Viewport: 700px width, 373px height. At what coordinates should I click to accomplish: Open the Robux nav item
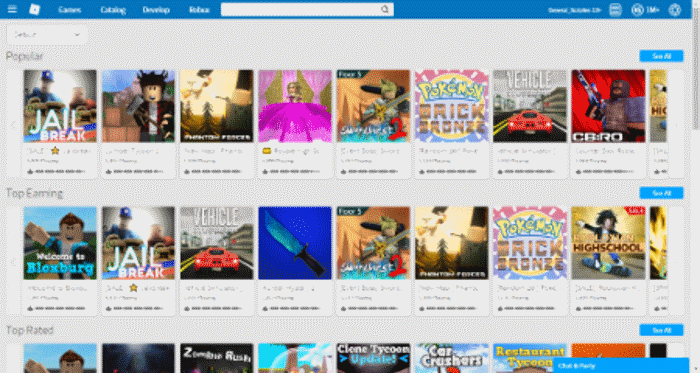pyautogui.click(x=199, y=9)
